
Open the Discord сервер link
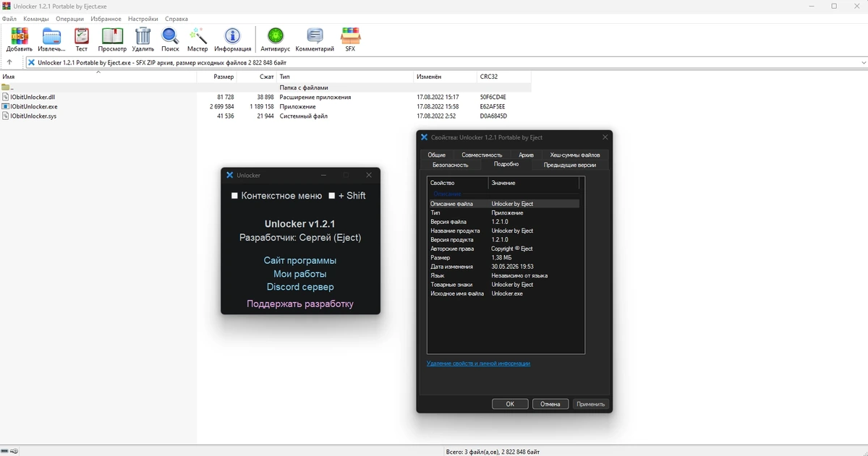300,287
